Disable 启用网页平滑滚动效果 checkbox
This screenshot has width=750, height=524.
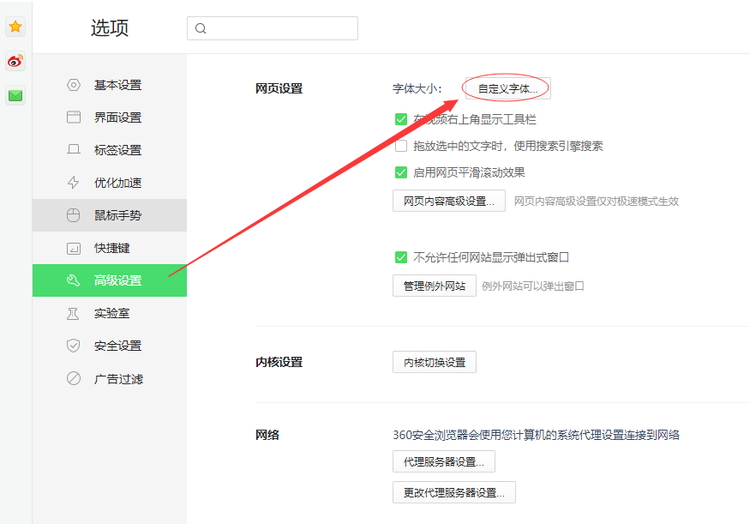[x=401, y=172]
